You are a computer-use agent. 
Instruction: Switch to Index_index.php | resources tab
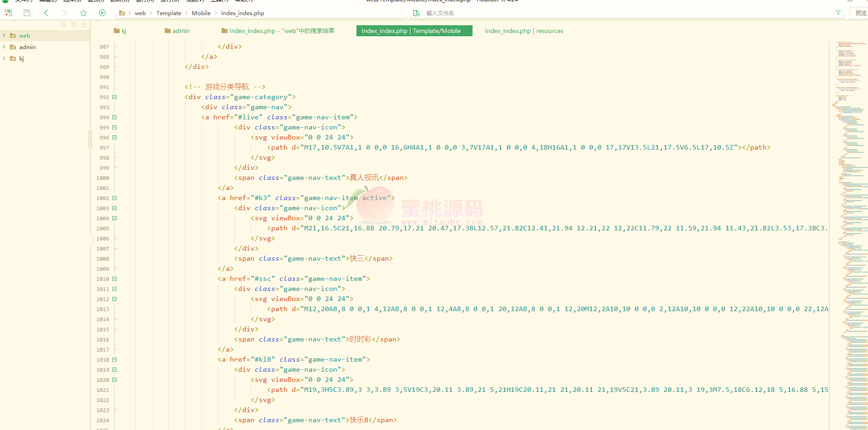[524, 31]
